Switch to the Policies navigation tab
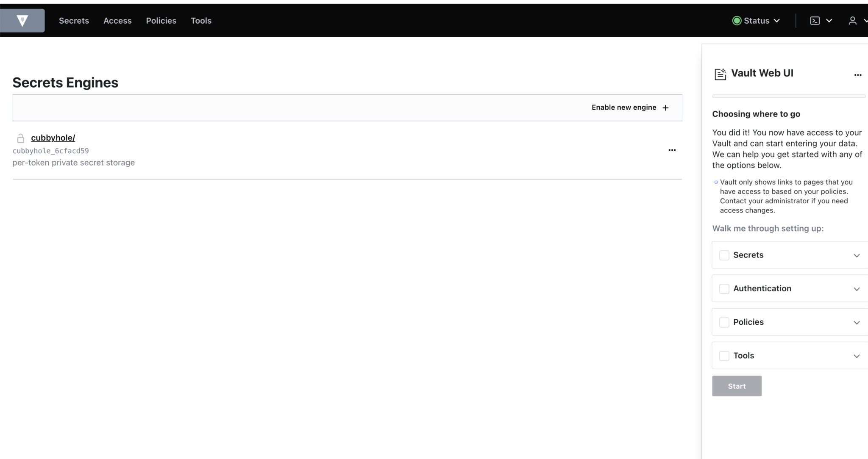Image resolution: width=868 pixels, height=459 pixels. pos(161,20)
